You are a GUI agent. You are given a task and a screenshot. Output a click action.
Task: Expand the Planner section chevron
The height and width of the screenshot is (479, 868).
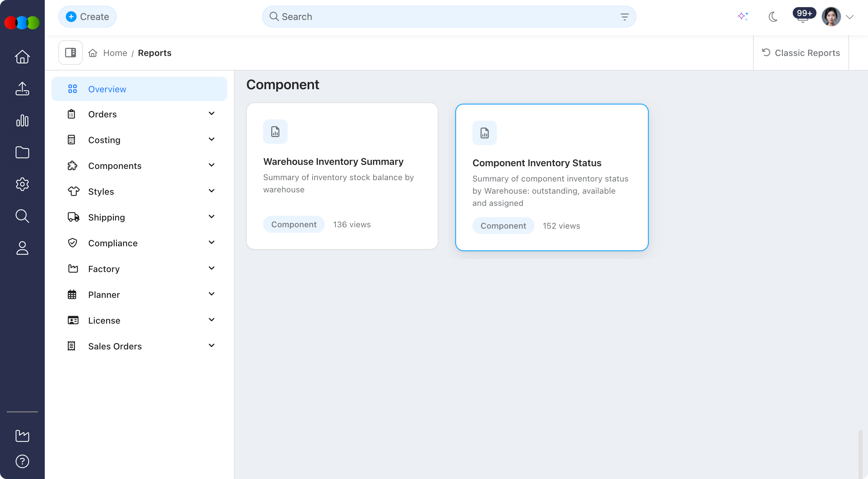pos(212,294)
